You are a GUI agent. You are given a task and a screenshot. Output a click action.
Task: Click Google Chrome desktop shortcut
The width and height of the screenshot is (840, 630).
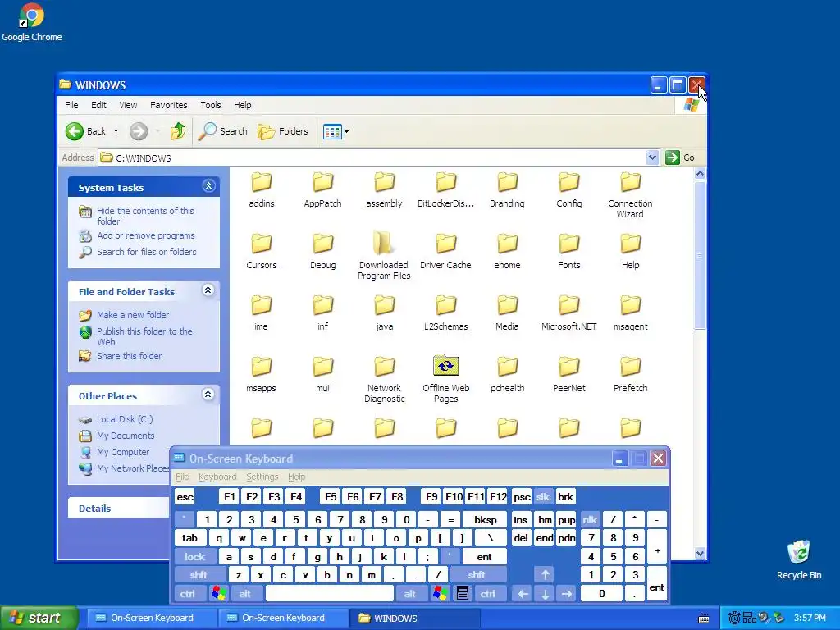click(x=32, y=22)
